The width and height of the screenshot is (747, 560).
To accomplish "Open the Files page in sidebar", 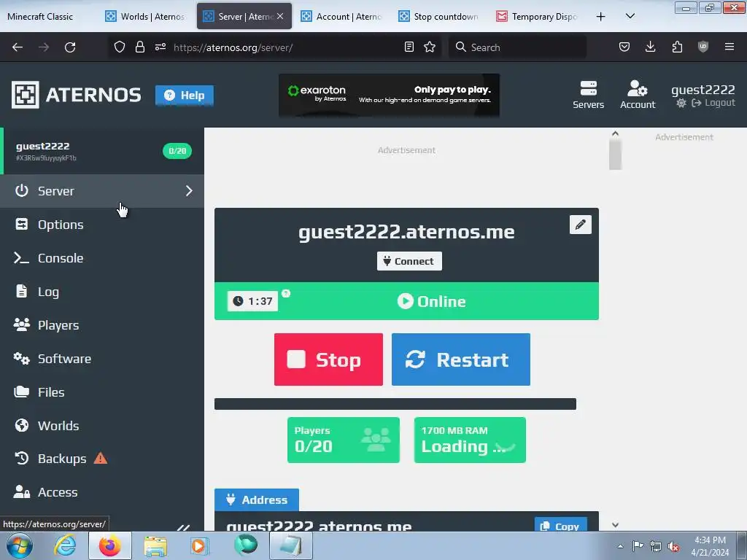I will (x=102, y=392).
